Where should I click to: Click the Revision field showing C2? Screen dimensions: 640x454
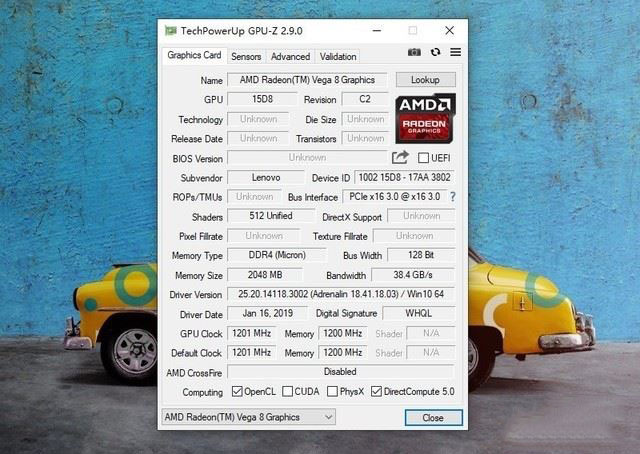click(365, 99)
